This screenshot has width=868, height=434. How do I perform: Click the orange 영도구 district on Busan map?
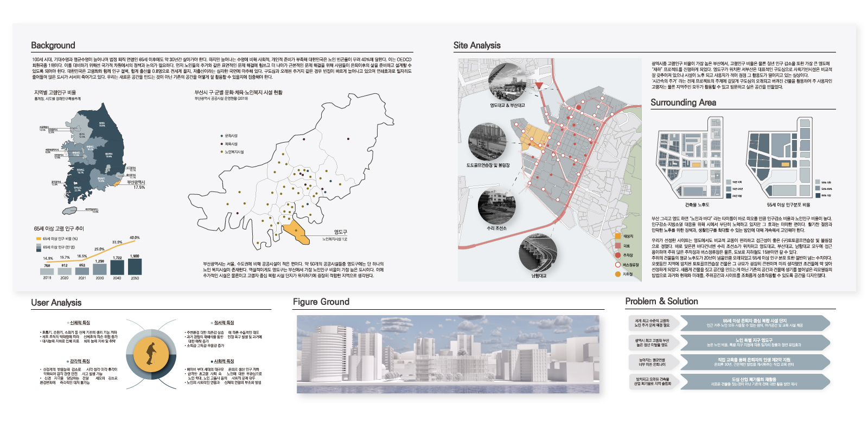(x=296, y=232)
